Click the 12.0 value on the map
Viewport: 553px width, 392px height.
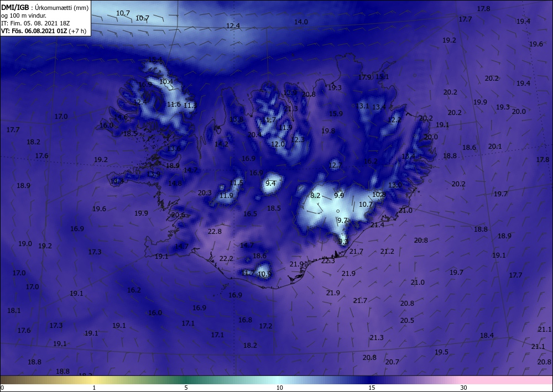278,144
